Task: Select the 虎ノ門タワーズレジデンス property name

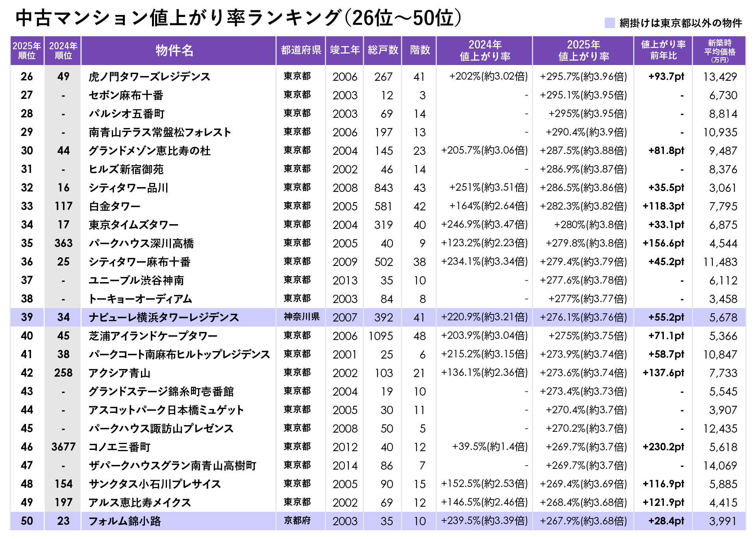Action: pos(149,76)
